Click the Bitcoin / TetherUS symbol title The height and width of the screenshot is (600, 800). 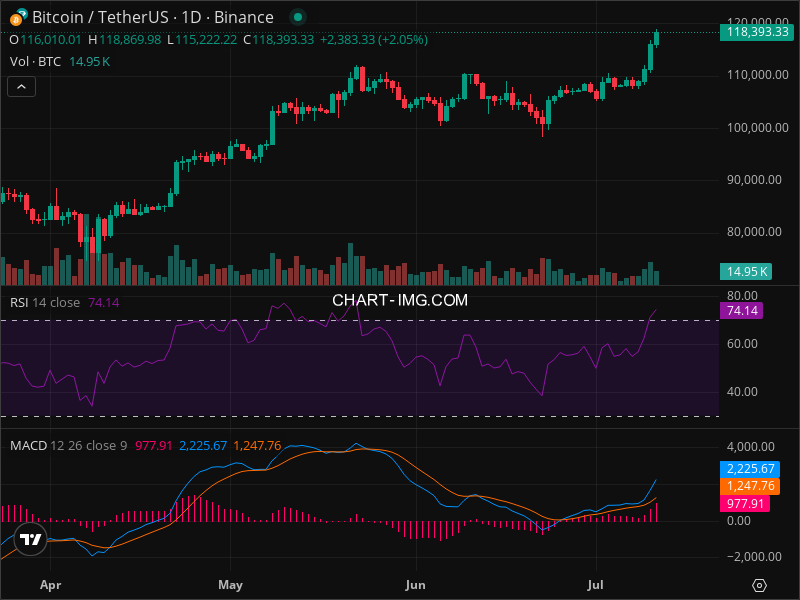pos(153,17)
